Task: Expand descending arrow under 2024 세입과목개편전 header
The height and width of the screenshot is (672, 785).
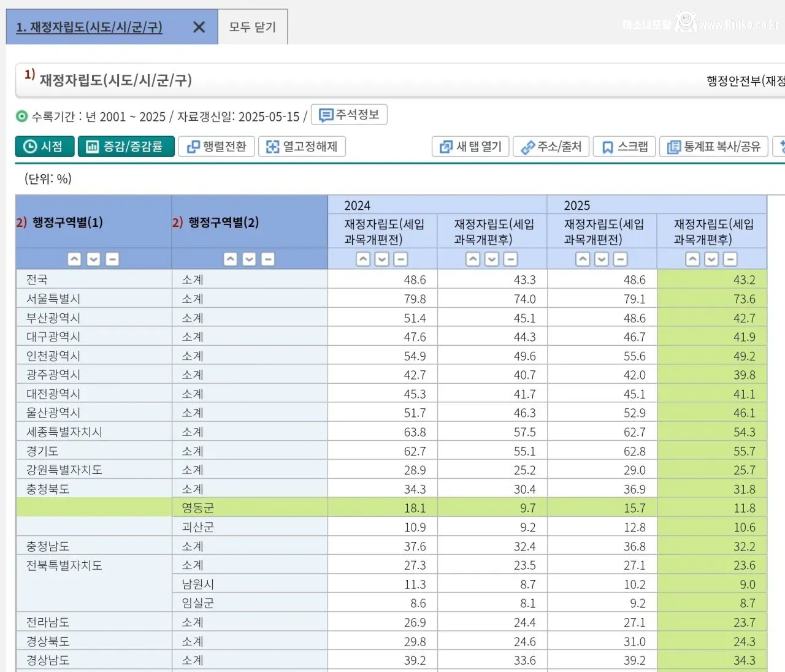Action: click(381, 259)
